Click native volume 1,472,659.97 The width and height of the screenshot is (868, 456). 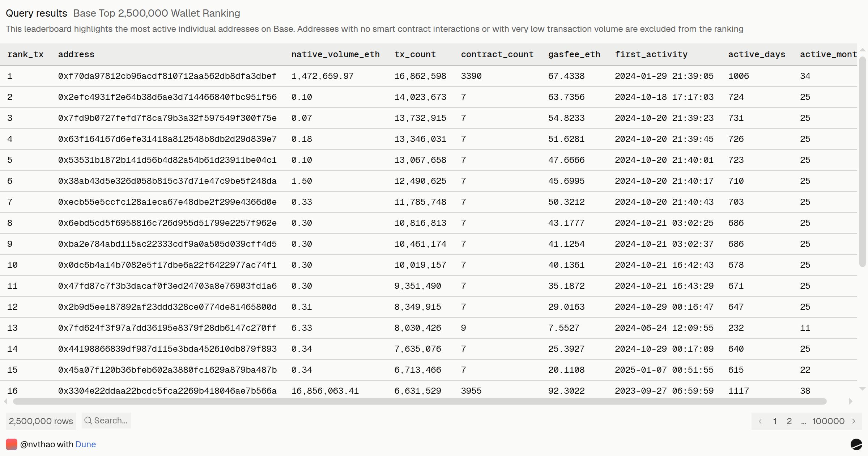pos(323,76)
